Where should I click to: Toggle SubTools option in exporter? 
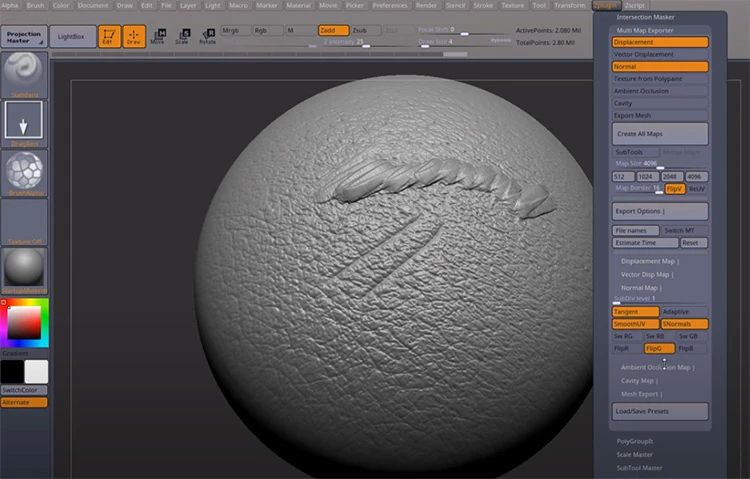636,152
